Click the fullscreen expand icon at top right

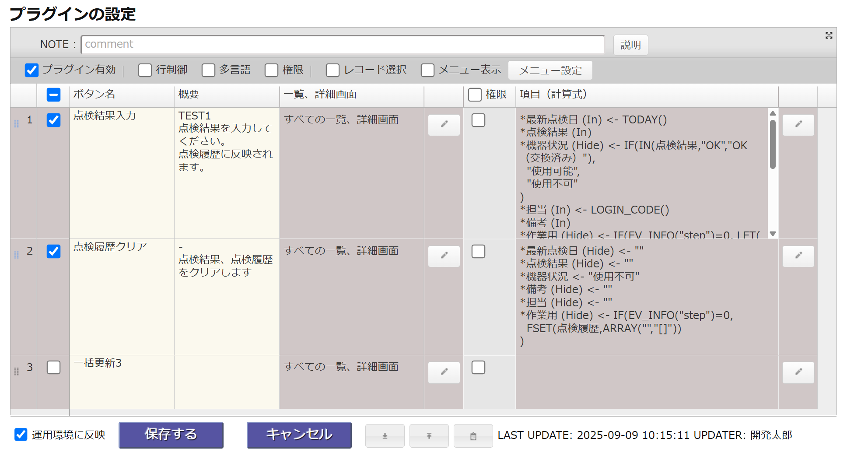pos(829,35)
